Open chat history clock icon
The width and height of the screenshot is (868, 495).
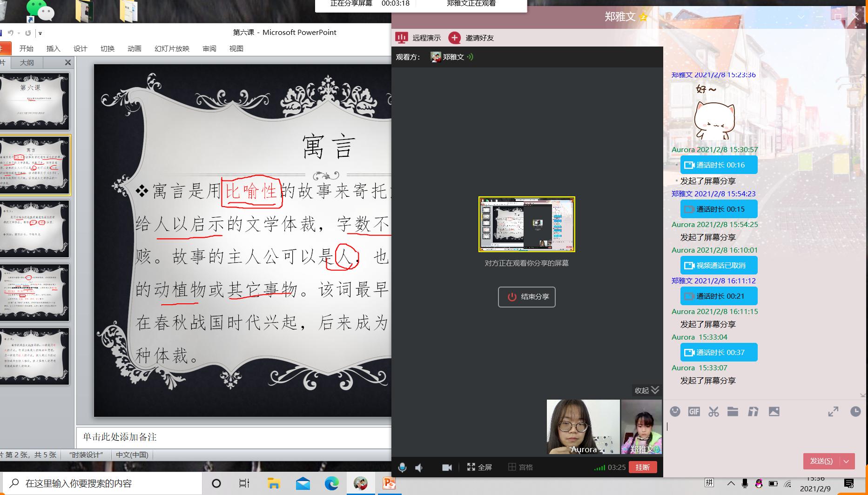[x=855, y=411]
